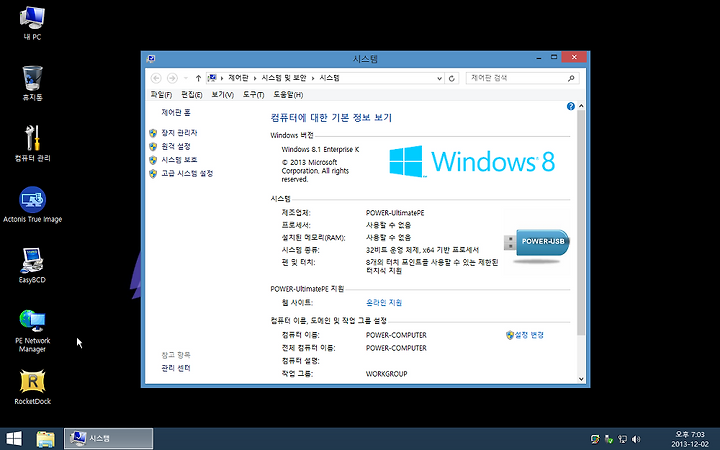Click the scrollbar down arrow
This screenshot has height=450, width=720.
point(581,379)
